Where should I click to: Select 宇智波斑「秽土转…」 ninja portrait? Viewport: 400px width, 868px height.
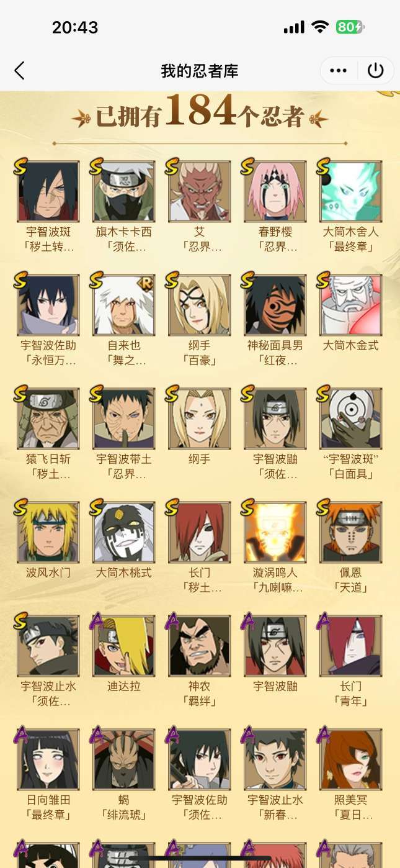[x=48, y=191]
